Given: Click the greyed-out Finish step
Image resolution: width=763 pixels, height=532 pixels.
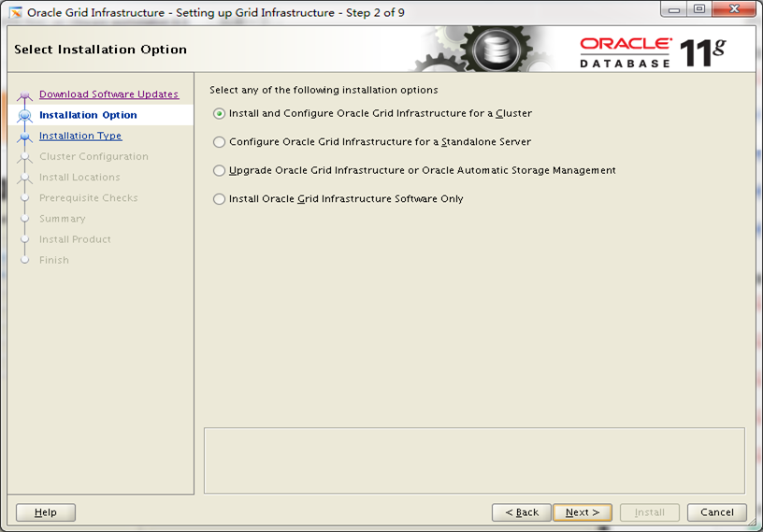Looking at the screenshot, I should pyautogui.click(x=54, y=261).
